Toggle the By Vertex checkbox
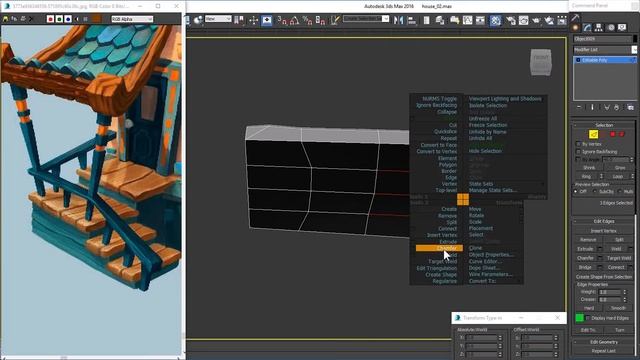Screen dimensions: 640x360 coord(578,144)
